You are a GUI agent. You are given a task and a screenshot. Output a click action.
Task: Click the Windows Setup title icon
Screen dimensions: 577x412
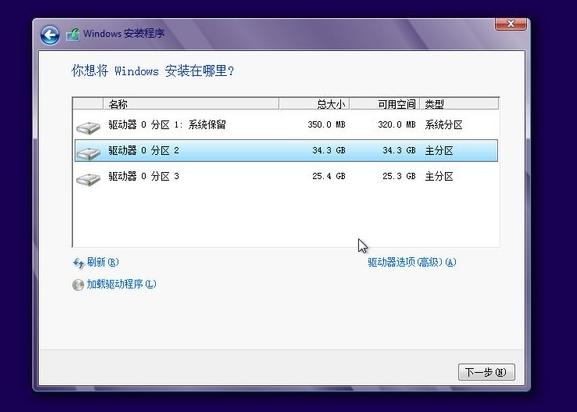coord(72,35)
